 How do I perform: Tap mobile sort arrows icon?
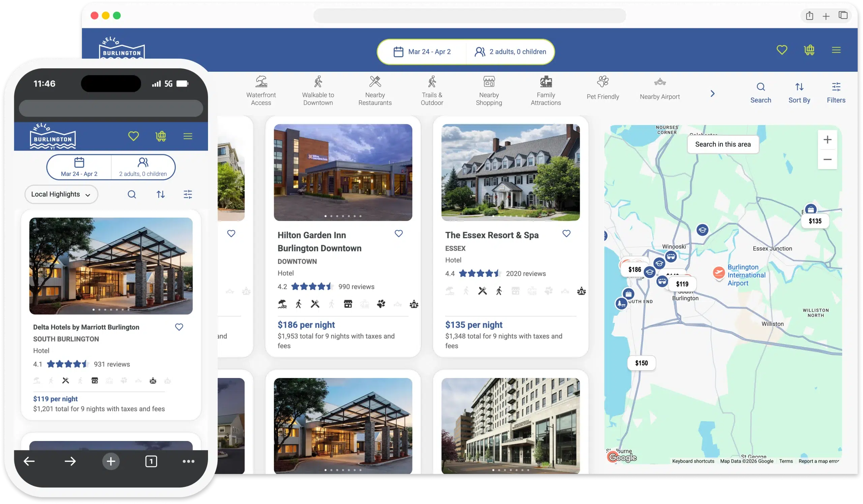pos(160,194)
